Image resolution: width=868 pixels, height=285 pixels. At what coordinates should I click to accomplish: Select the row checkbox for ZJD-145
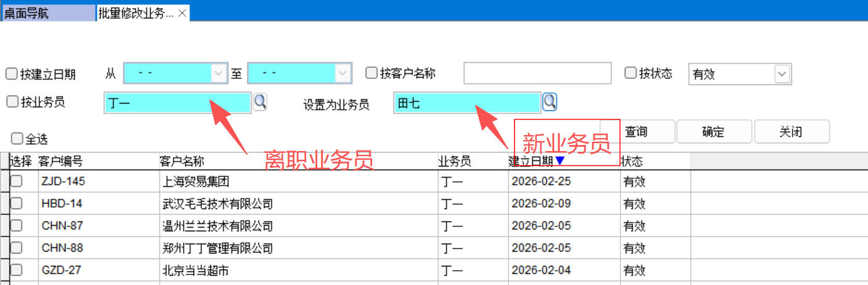click(17, 181)
